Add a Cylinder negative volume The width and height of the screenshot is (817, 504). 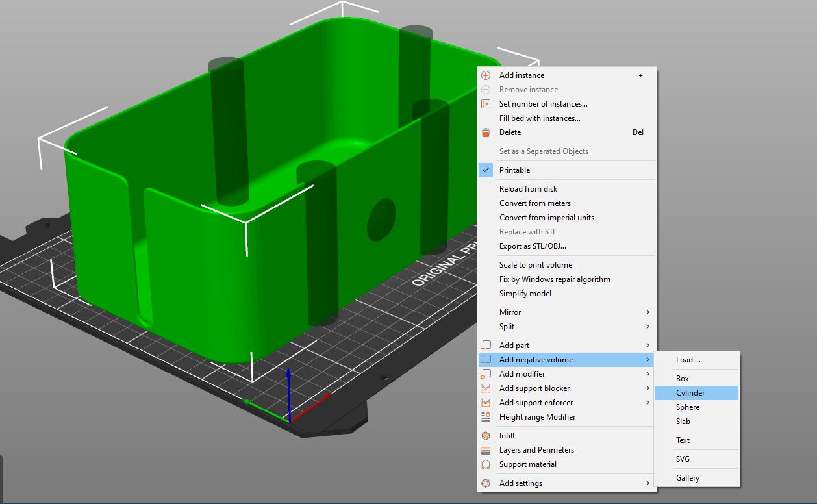coord(697,393)
